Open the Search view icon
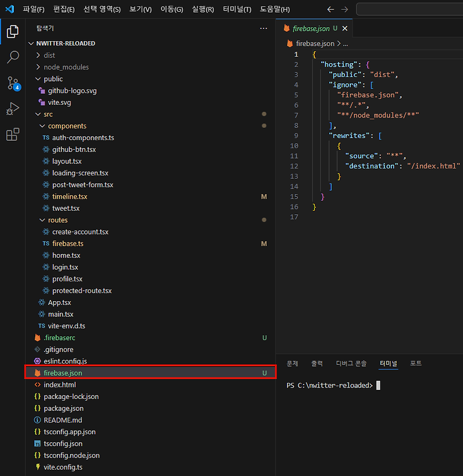The width and height of the screenshot is (463, 476). (12, 57)
